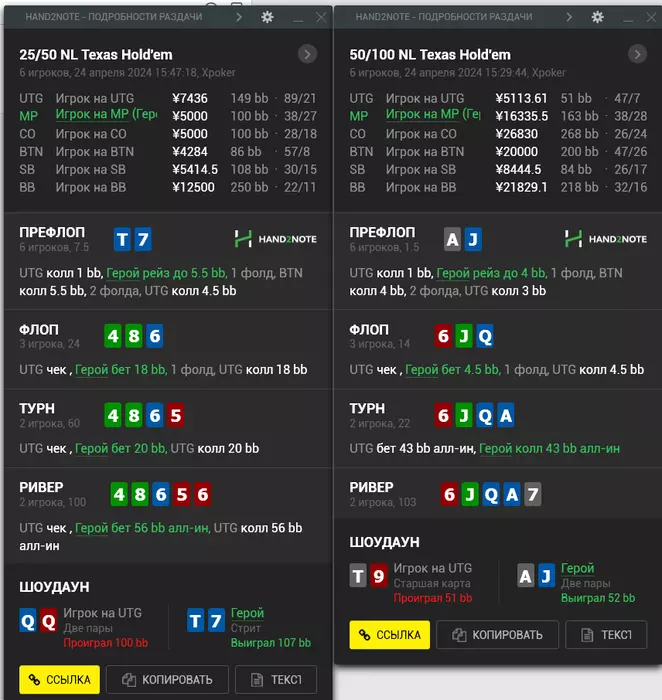Image resolution: width=662 pixels, height=700 pixels.
Task: Click blue A card on right turn
Action: (x=506, y=415)
